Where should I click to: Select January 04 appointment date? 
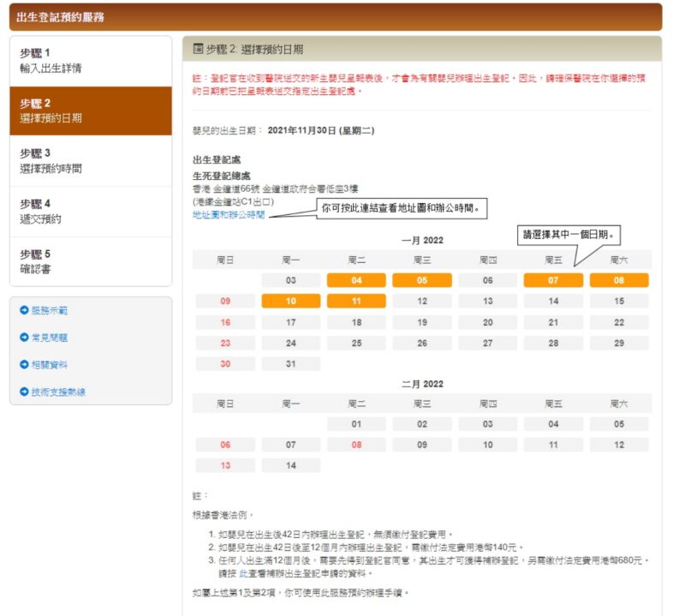[x=356, y=280]
